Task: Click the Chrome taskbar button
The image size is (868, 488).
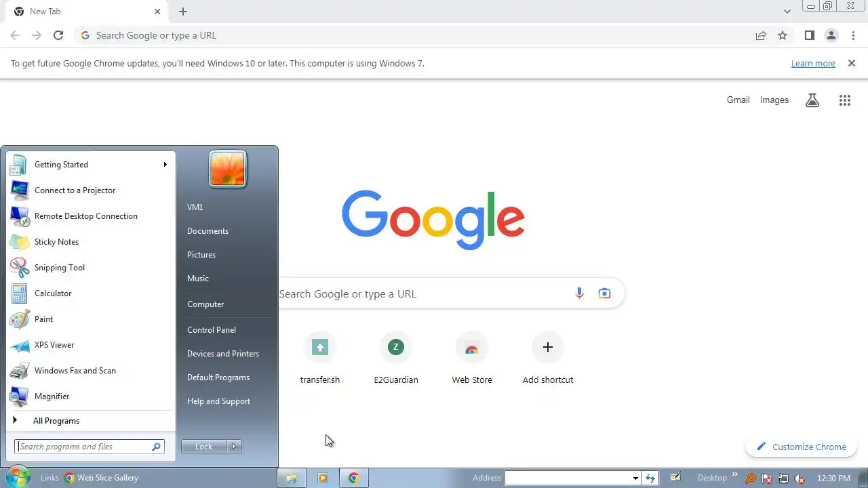Action: point(354,478)
